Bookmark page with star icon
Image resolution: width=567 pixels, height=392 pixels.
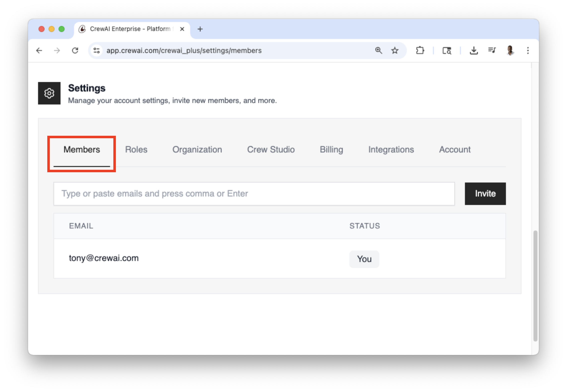[x=395, y=51]
